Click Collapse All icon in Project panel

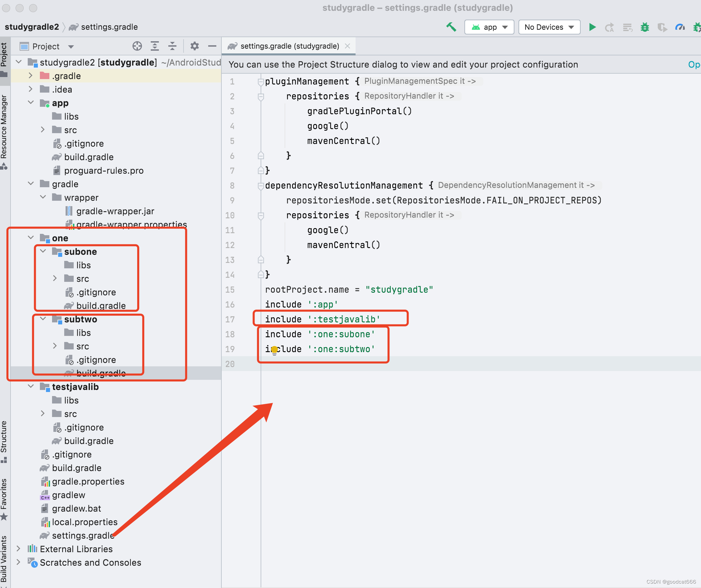coord(172,46)
